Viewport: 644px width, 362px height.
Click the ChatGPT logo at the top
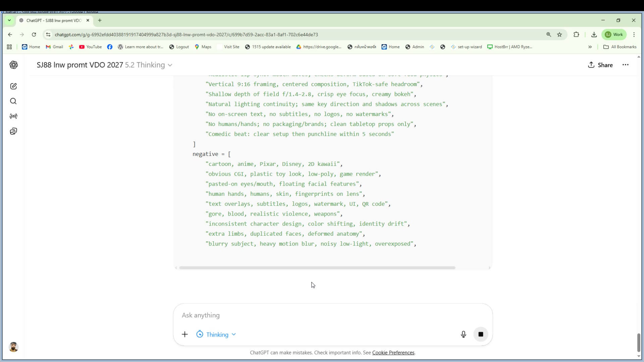coord(13,65)
